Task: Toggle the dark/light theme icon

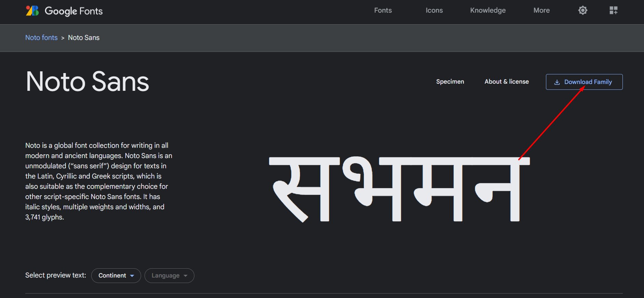Action: (x=583, y=10)
